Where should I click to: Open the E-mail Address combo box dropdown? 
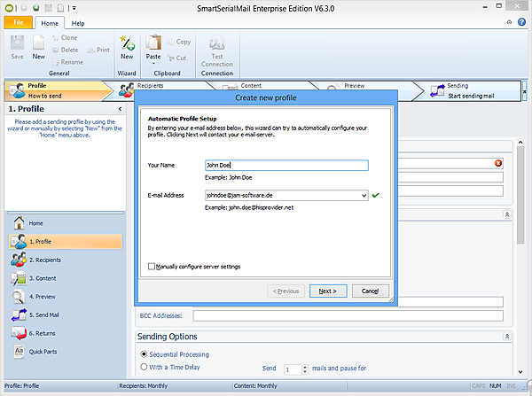[364, 195]
